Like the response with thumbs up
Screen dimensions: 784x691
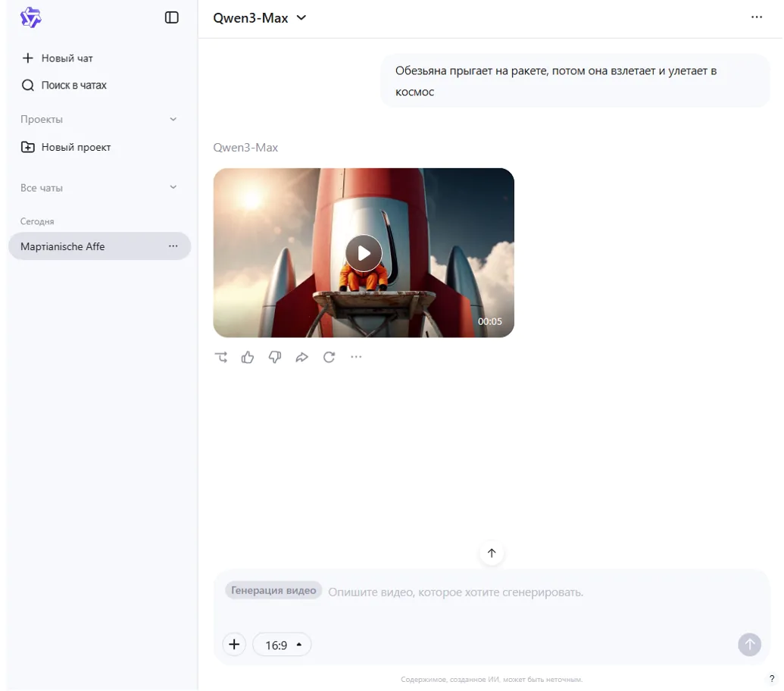248,357
